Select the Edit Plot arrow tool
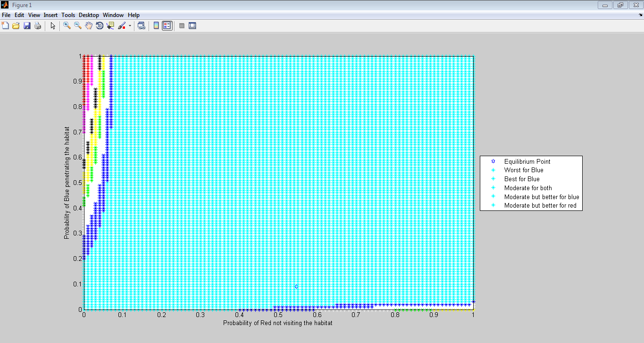This screenshot has height=343, width=644. (53, 25)
